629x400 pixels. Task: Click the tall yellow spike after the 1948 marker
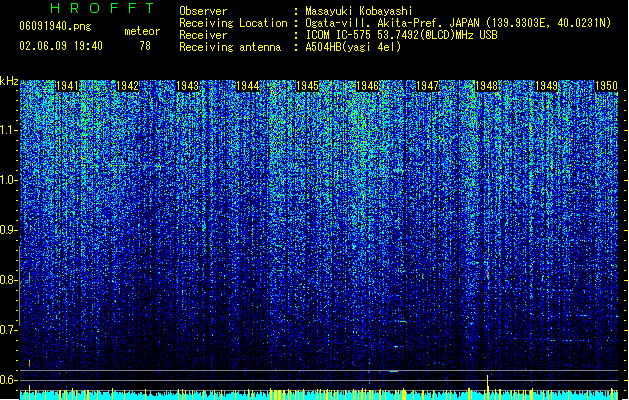487,387
